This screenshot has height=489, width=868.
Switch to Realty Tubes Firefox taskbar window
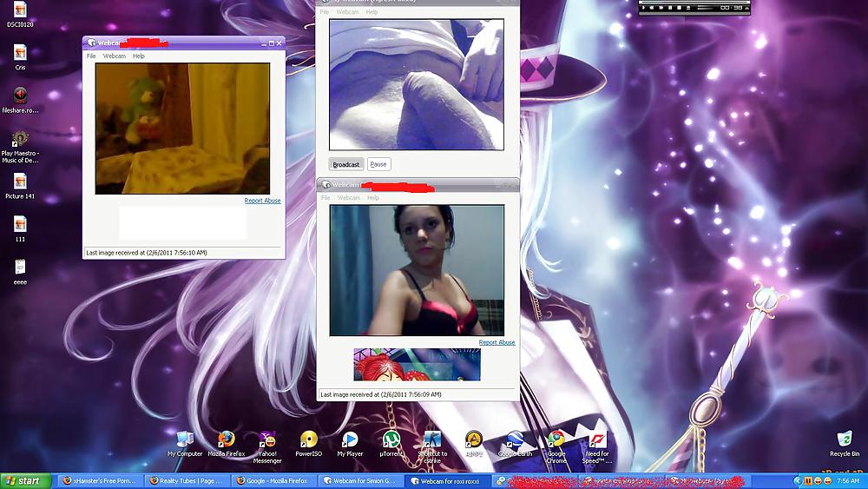click(x=187, y=480)
